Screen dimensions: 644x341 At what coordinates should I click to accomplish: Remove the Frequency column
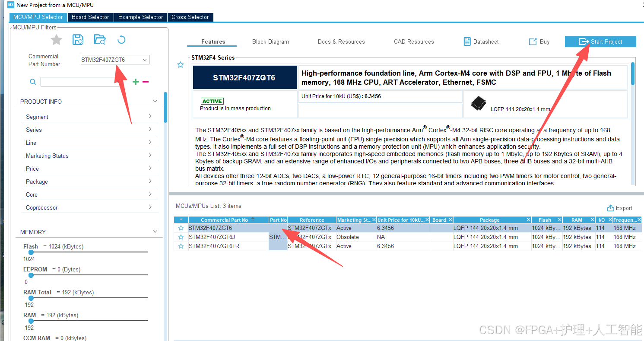pos(640,220)
